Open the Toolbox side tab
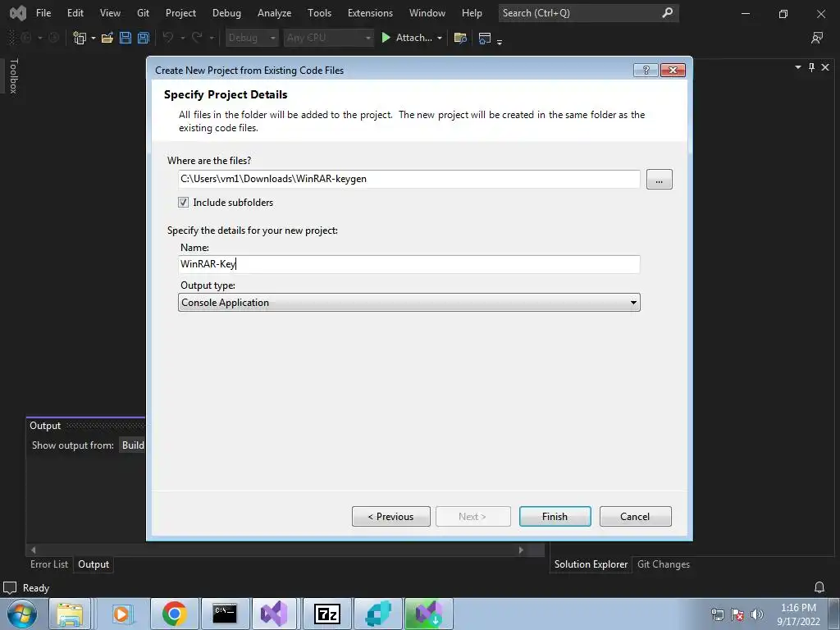840x630 pixels. tap(14, 76)
